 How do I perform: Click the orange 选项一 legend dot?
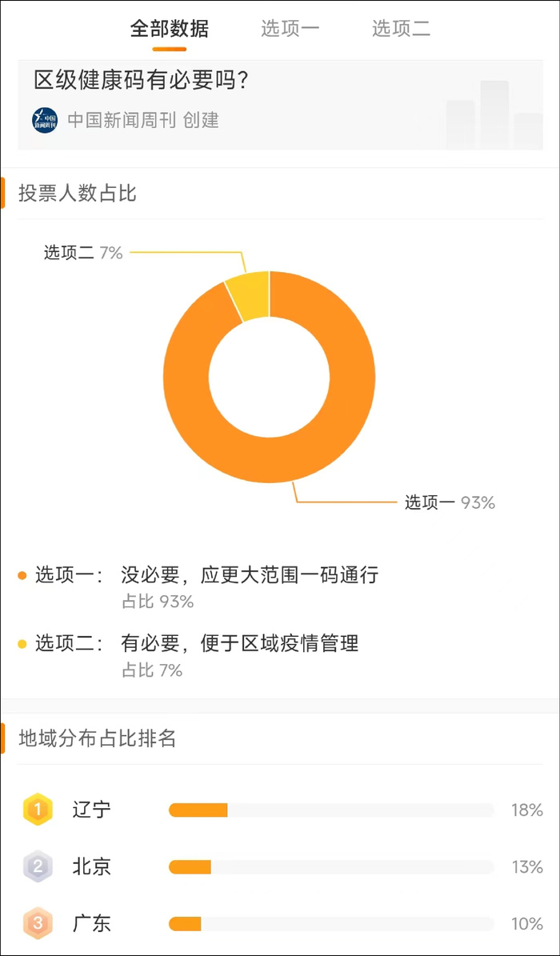[22, 575]
